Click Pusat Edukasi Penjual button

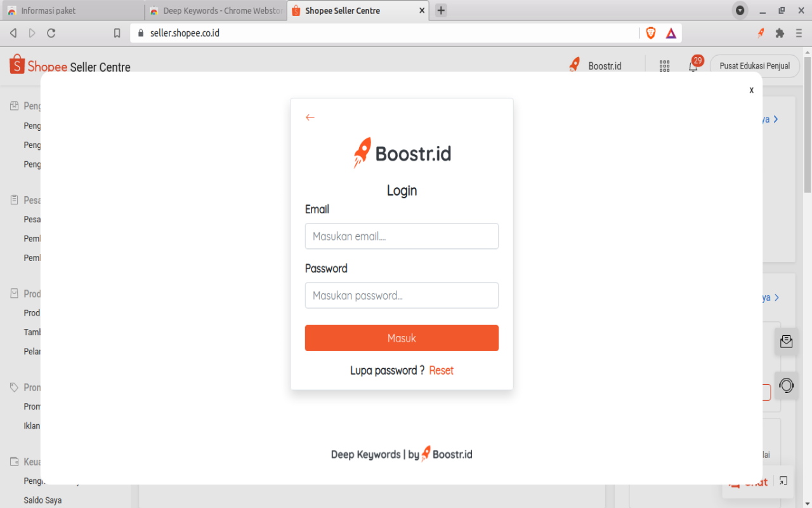point(755,66)
